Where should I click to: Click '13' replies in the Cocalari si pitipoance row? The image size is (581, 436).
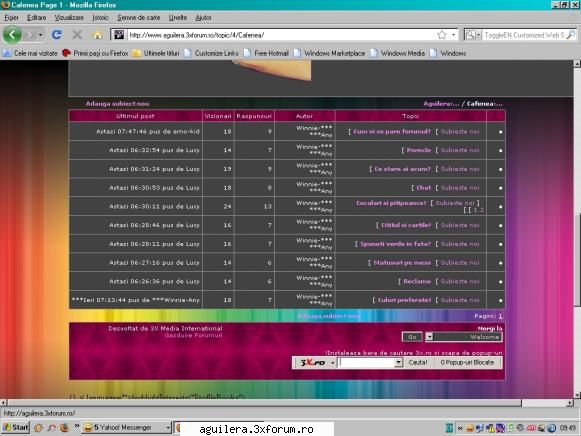tap(268, 206)
